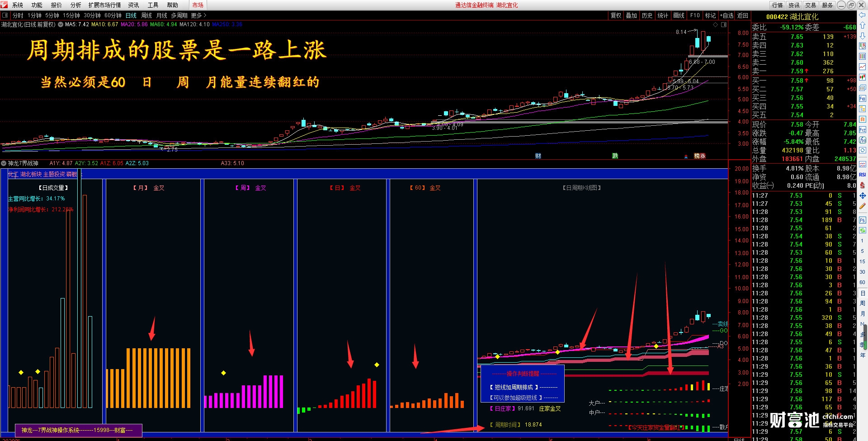Click the down arrow icon for next stock
Screen dimensions: 868x441
pos(862,36)
